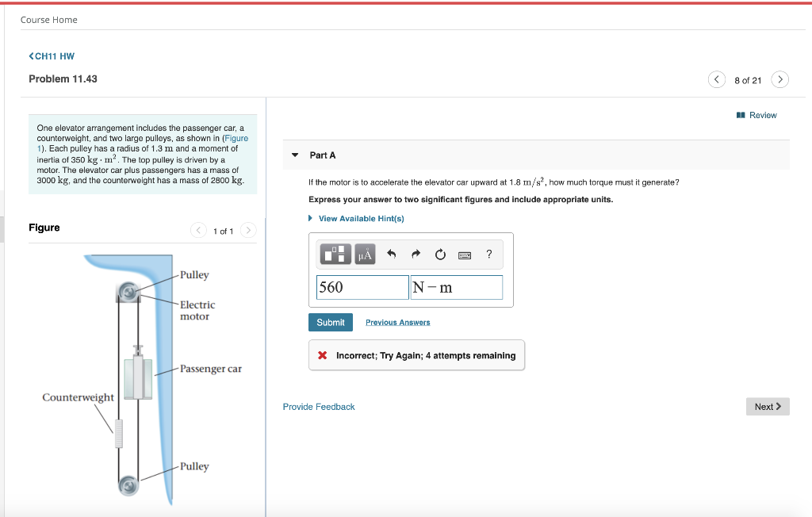This screenshot has height=517, width=812.
Task: Open Previous Answers
Action: tap(397, 322)
